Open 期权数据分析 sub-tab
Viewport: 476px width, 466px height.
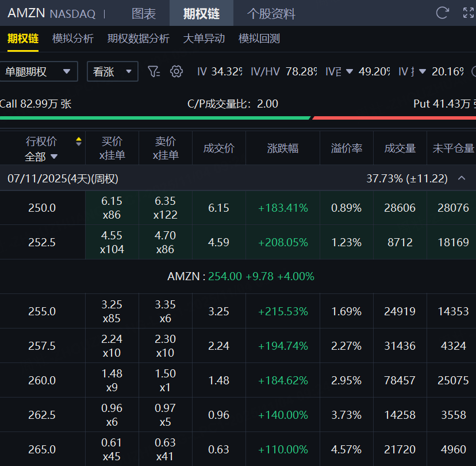click(x=138, y=39)
